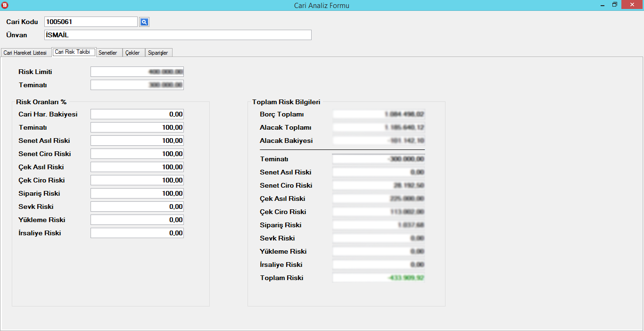Close the Cari Analiz Formu window
644x331 pixels.
632,5
